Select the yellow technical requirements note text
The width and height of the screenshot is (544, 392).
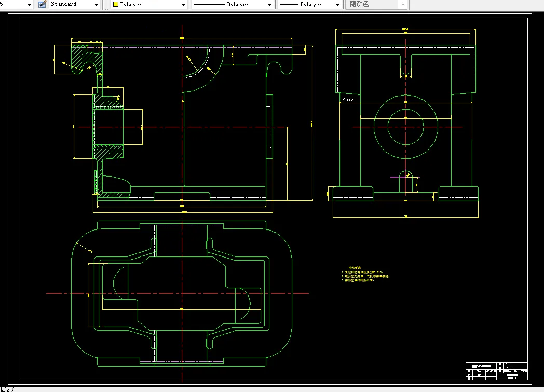tap(365, 274)
